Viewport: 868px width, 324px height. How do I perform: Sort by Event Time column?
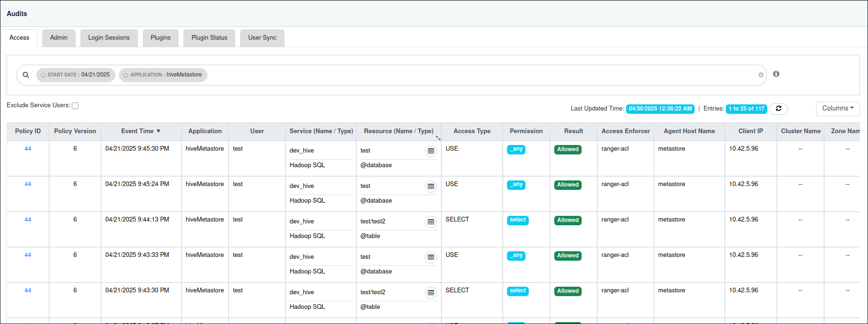coord(141,131)
